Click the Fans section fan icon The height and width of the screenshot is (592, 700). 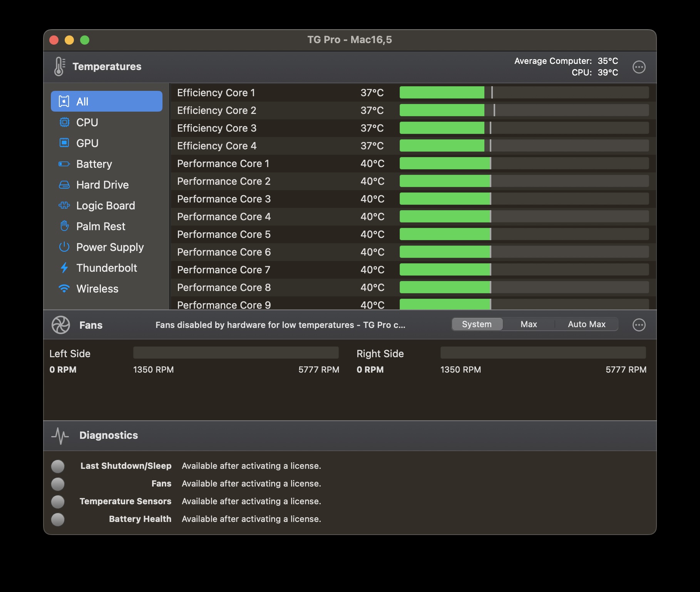point(61,325)
